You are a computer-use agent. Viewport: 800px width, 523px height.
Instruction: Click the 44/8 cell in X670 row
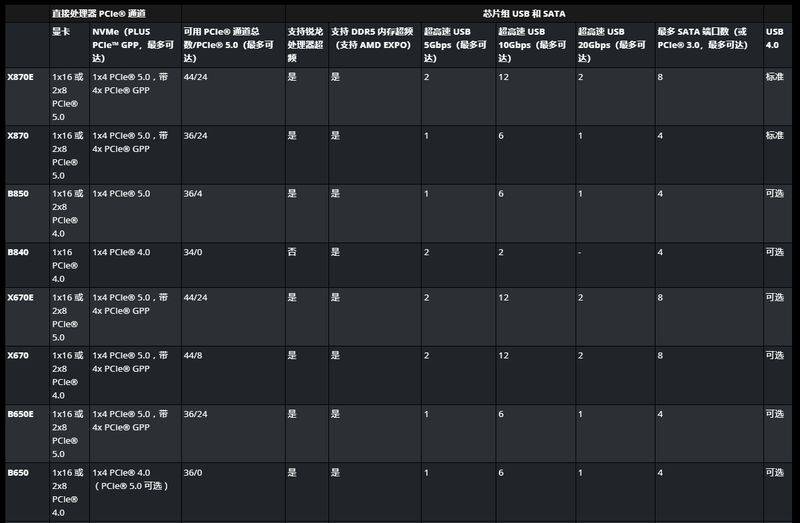point(193,356)
